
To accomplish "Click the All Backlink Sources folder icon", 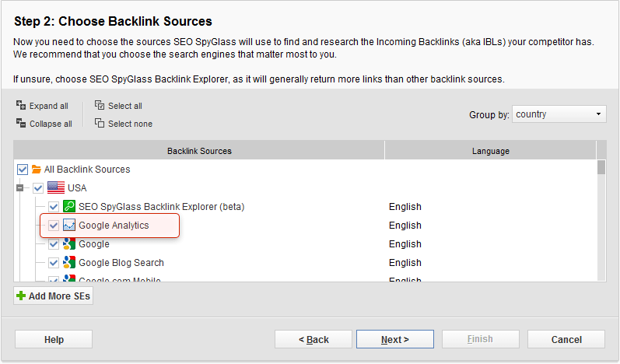I will pos(37,170).
